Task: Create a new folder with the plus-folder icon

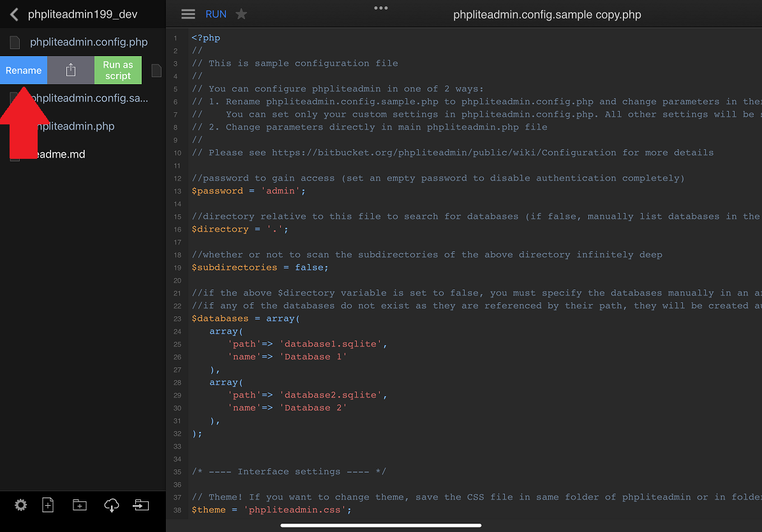Action: (80, 505)
